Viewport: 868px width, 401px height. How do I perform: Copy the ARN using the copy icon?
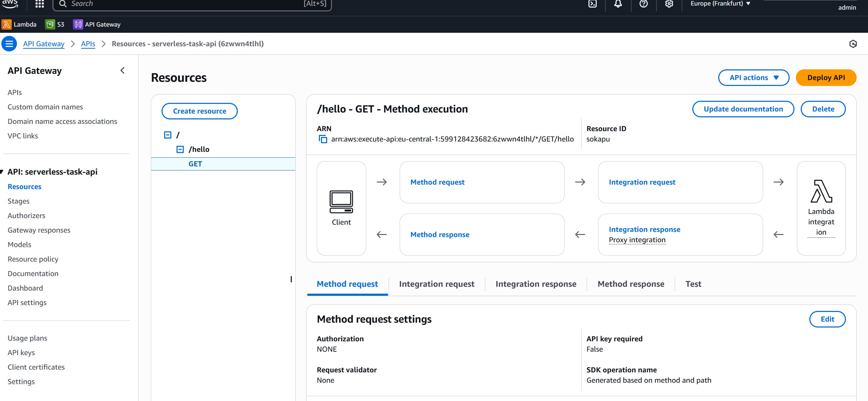click(x=323, y=139)
